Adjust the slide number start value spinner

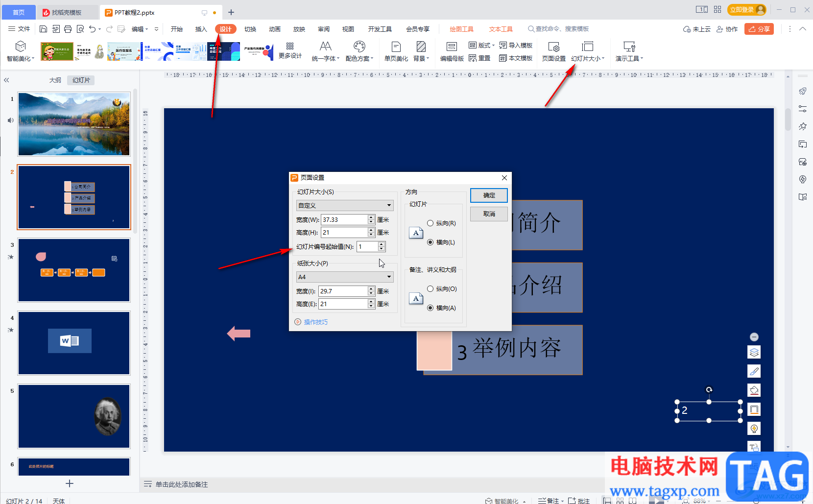(382, 246)
